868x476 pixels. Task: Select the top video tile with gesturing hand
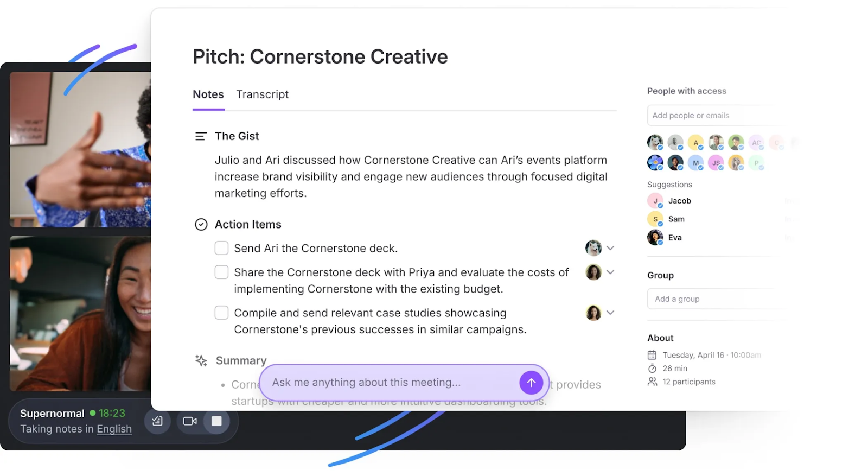80,150
